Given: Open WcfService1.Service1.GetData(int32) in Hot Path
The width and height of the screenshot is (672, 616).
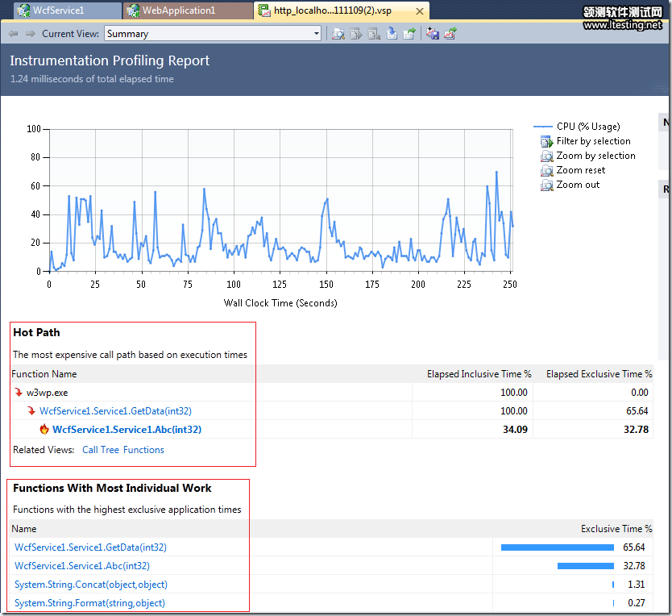Looking at the screenshot, I should pyautogui.click(x=115, y=411).
